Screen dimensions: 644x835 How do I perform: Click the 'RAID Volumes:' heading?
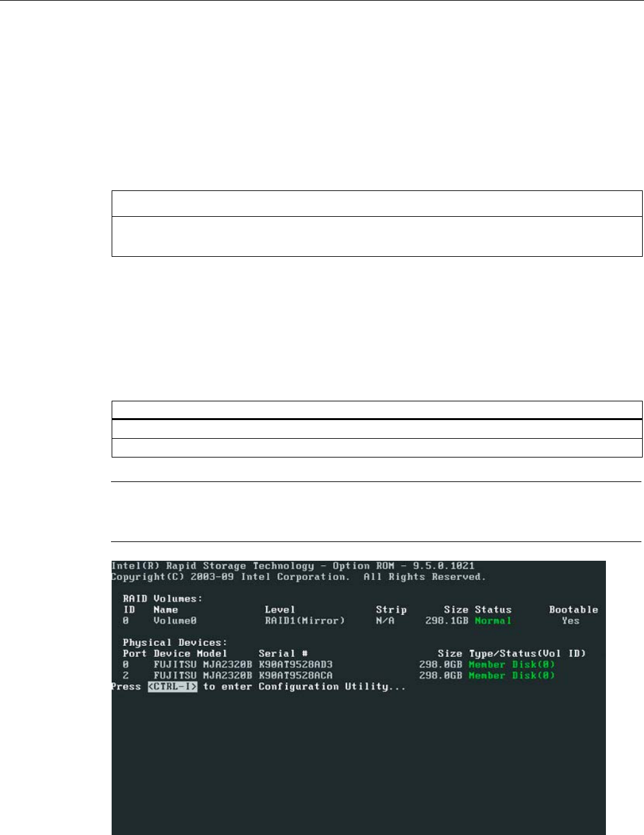pos(163,599)
